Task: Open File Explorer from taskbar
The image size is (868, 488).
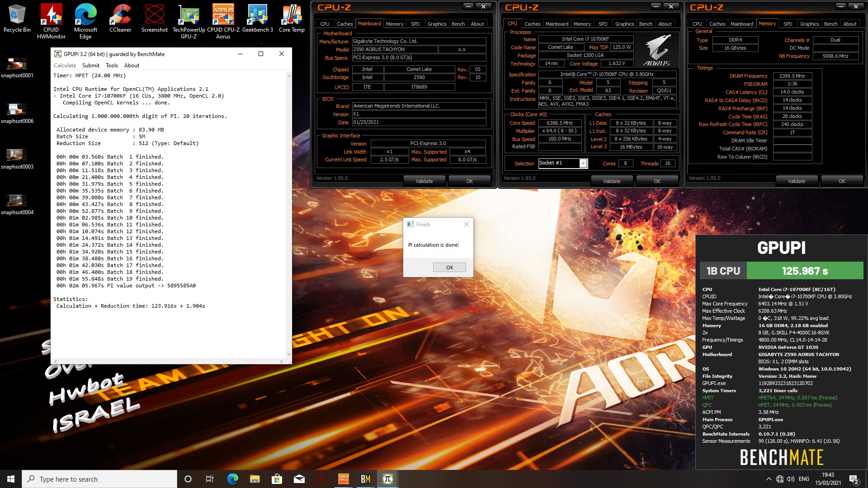Action: [255, 479]
